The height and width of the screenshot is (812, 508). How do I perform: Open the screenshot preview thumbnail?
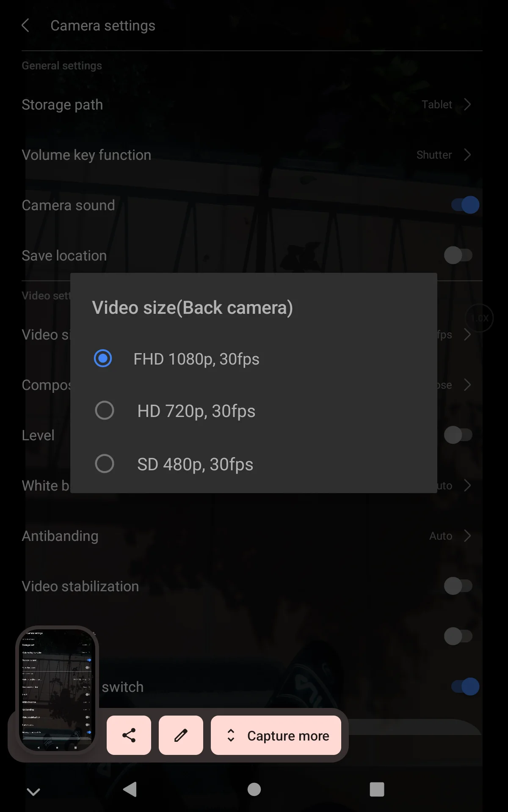coord(57,689)
